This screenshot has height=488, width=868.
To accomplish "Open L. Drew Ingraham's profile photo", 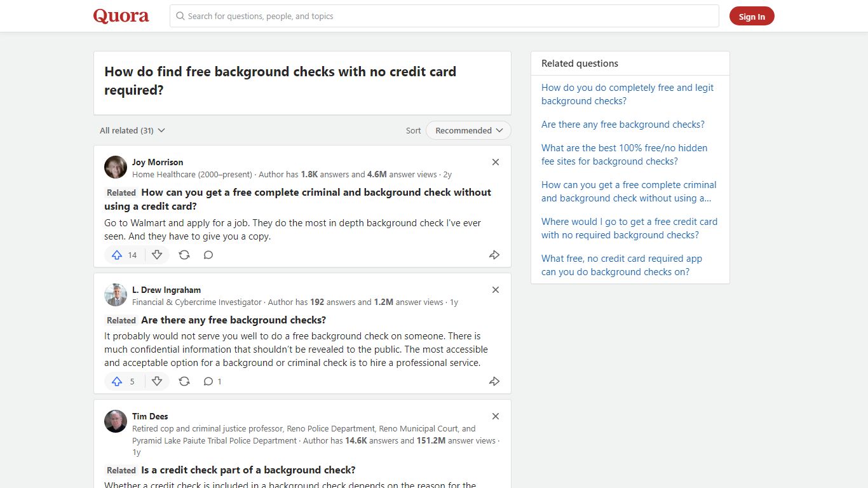I will click(x=116, y=295).
